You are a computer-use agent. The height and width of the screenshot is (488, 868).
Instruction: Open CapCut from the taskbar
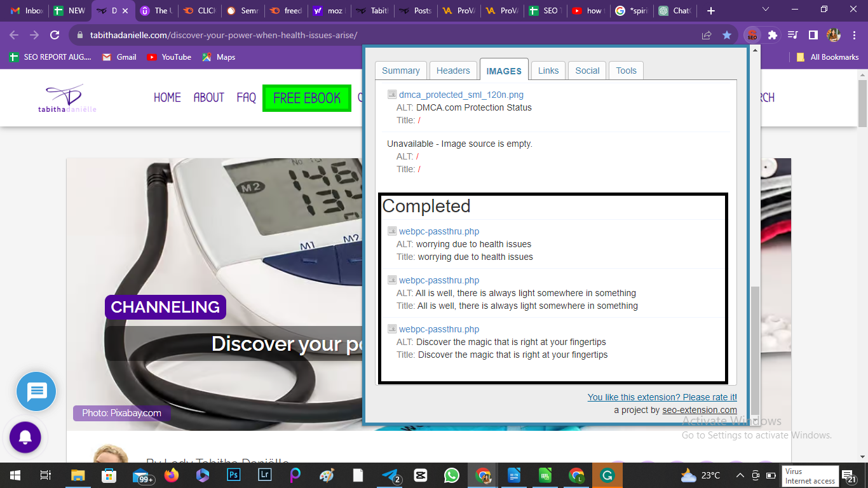420,475
